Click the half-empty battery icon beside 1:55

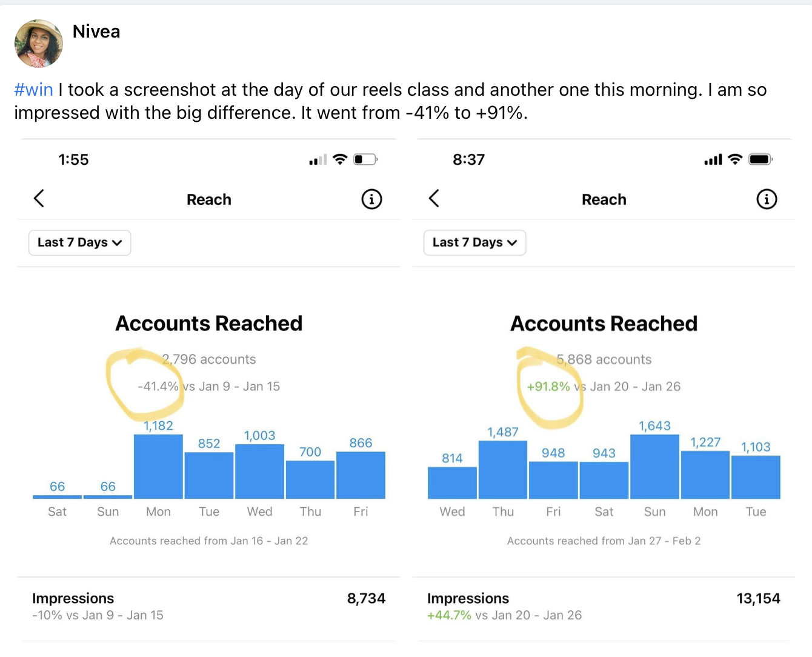click(365, 159)
